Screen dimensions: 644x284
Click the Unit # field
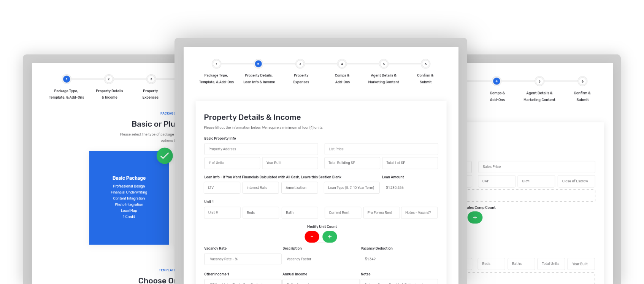tap(222, 212)
